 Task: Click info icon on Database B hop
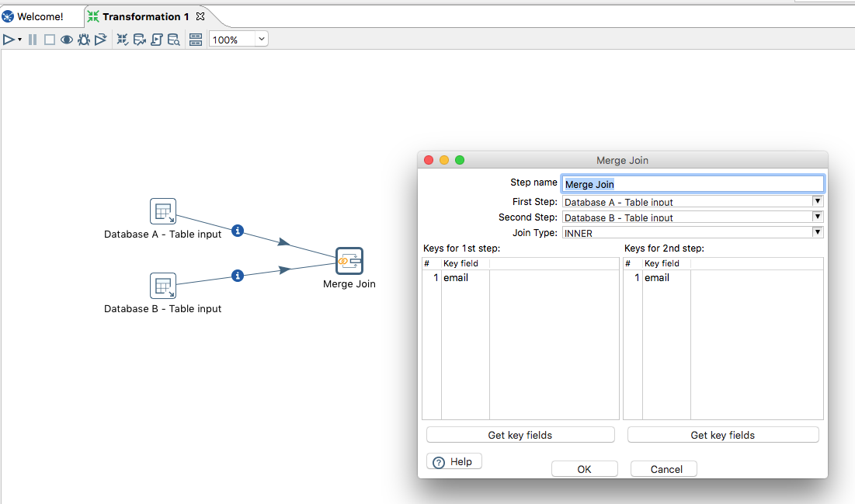237,276
